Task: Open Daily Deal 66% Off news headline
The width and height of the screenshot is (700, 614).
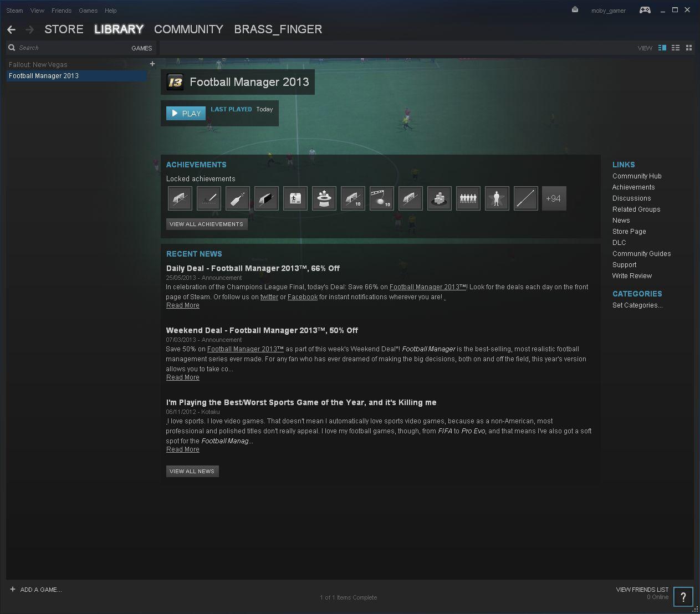Action: point(253,268)
